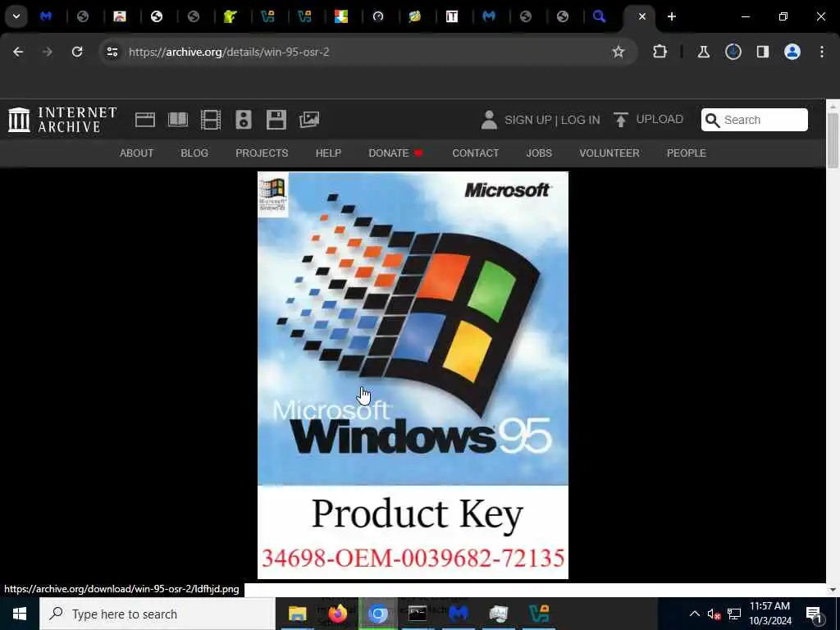Open the browser downloads icon

733,52
